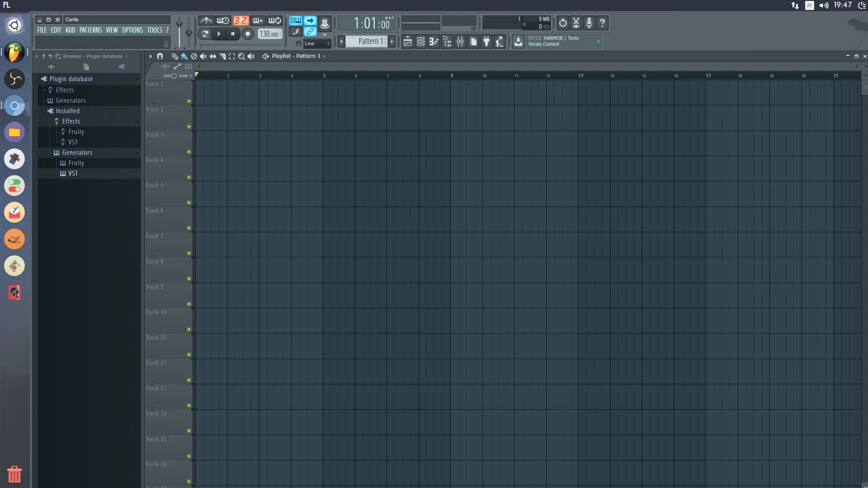This screenshot has width=868, height=488.
Task: Click the undo history icon
Action: (x=563, y=23)
